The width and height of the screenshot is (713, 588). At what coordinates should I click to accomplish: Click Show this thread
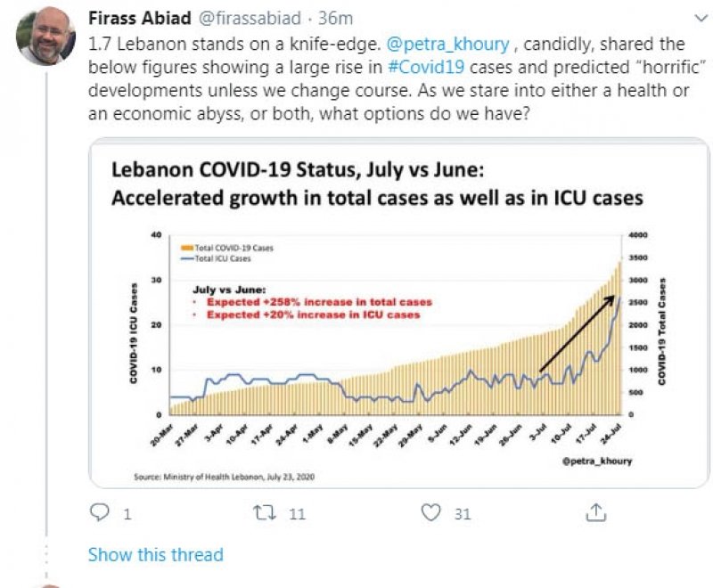click(x=155, y=554)
